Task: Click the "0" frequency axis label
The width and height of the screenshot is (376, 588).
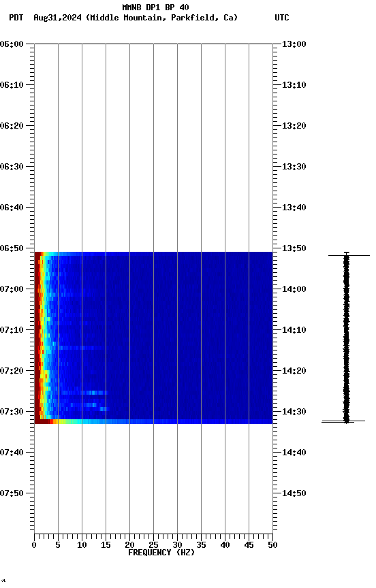Action: click(34, 545)
